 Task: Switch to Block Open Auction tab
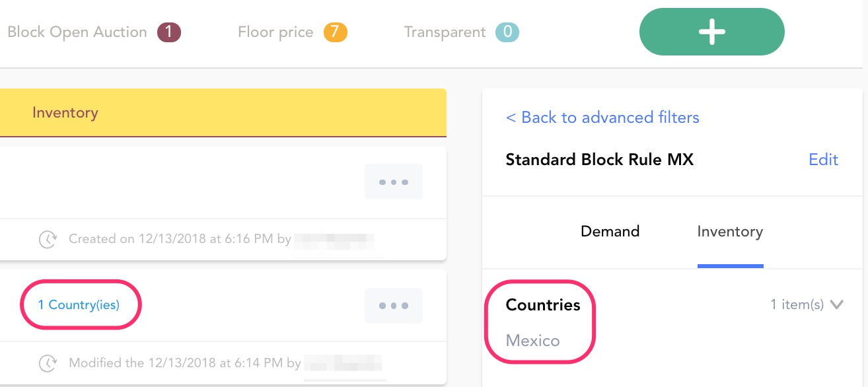[77, 32]
